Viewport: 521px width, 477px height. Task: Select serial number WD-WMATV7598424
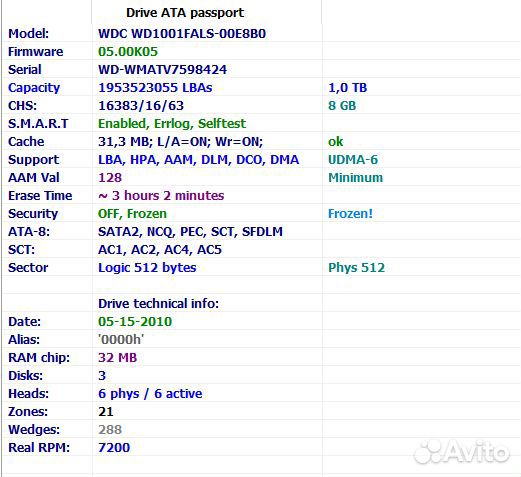(x=162, y=70)
